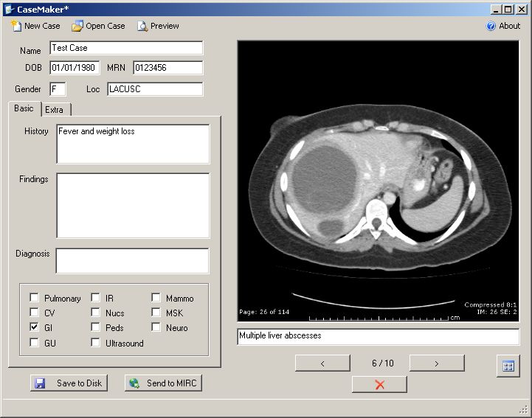Uncheck the GI category checkbox
Viewport: 532px width, 418px height.
click(x=34, y=327)
